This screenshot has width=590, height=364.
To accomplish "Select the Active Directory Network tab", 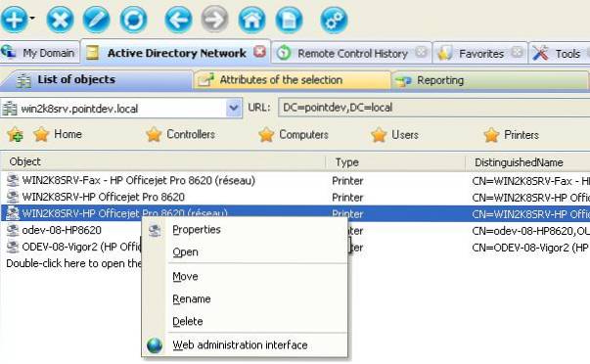I will click(x=176, y=53).
